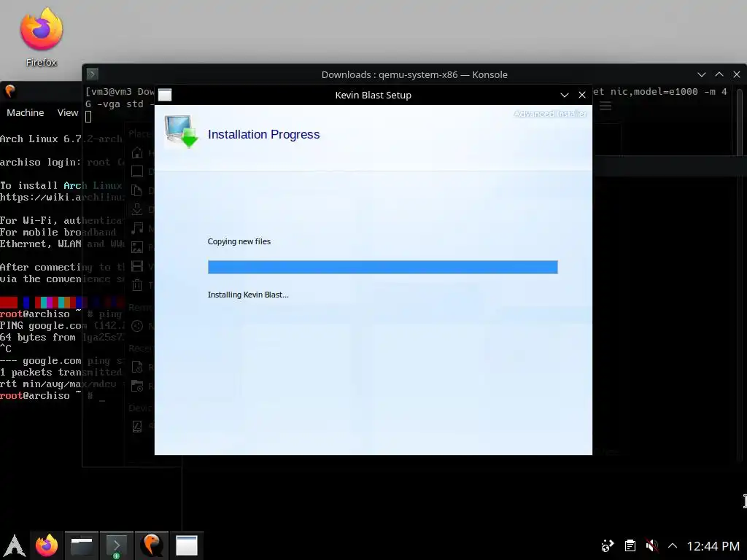Select Trash place icon in Dolphin sidebar
Image resolution: width=747 pixels, height=560 pixels.
137,285
